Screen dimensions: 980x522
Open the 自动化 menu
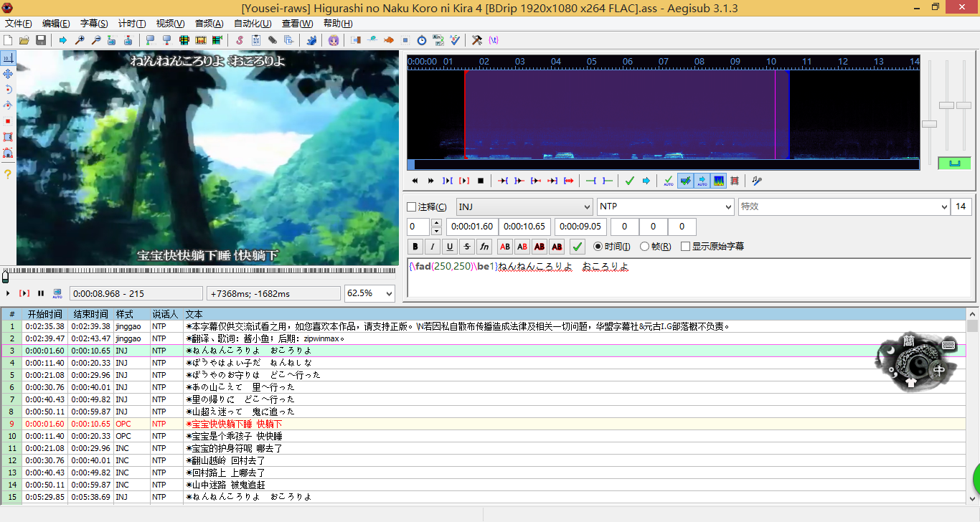coord(253,24)
